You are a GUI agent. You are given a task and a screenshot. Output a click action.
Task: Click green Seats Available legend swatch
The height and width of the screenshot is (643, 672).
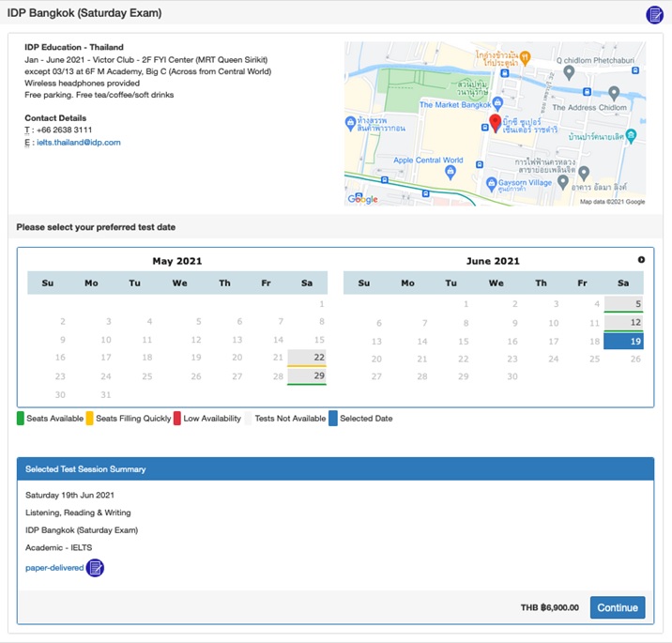point(20,419)
